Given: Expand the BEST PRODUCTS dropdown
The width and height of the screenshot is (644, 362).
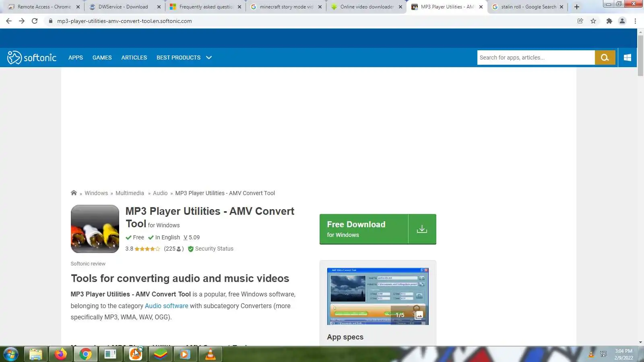Looking at the screenshot, I should click(184, 58).
